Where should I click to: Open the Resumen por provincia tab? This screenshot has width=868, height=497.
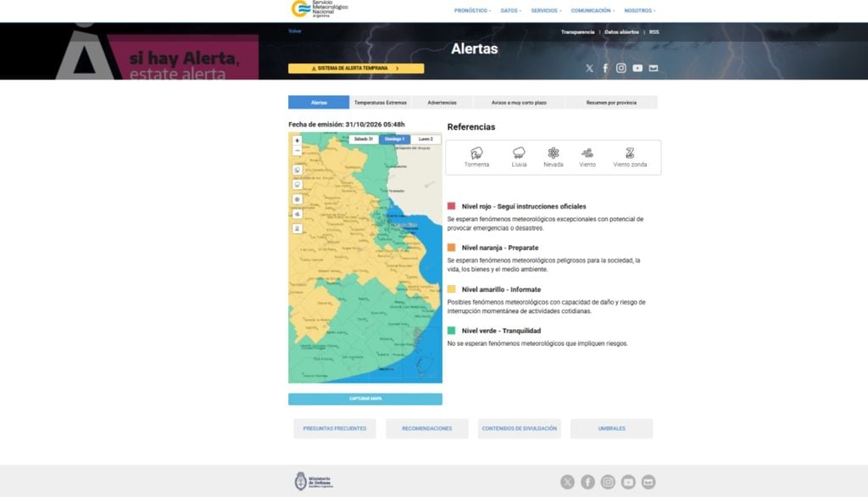click(611, 103)
